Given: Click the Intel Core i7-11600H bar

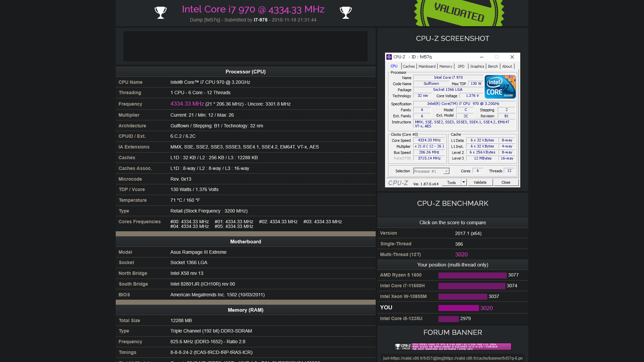Looking at the screenshot, I should coord(472,286).
